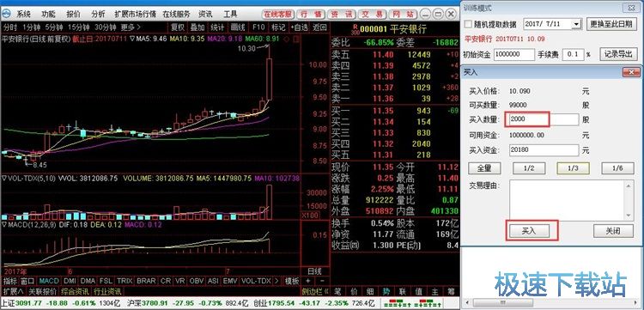This screenshot has width=644, height=310.
Task: Open the date dropdown showing 2017/7/11
Action: point(576,24)
